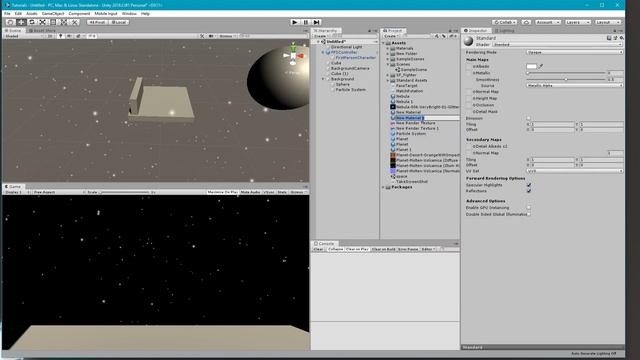This screenshot has height=360, width=640.
Task: Click the green Y axis on scene gizmo
Action: click(293, 46)
